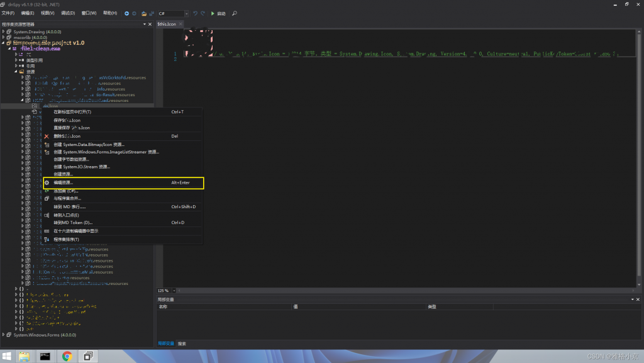Close the $this.Icon document tab
The image size is (644, 363).
pos(180,24)
